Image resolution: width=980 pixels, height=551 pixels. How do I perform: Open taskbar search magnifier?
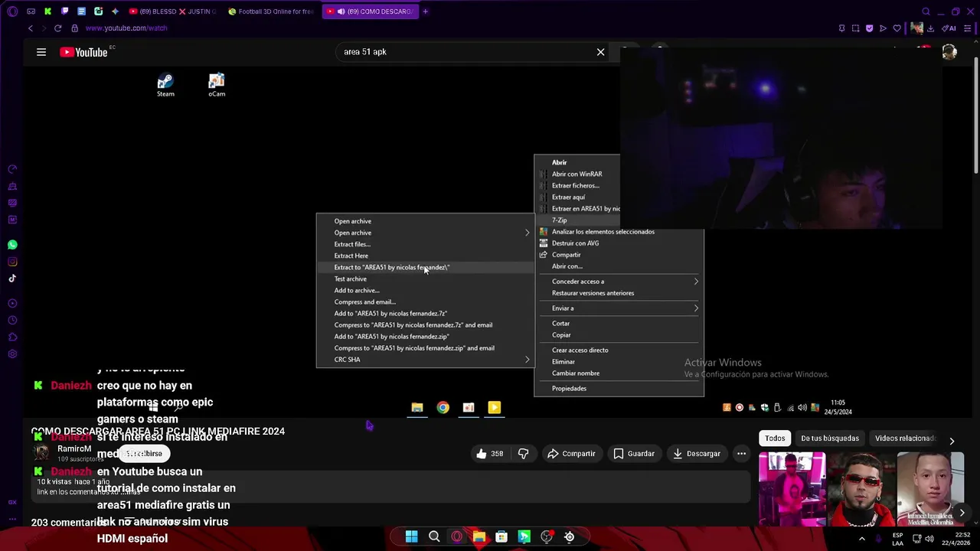coord(434,536)
